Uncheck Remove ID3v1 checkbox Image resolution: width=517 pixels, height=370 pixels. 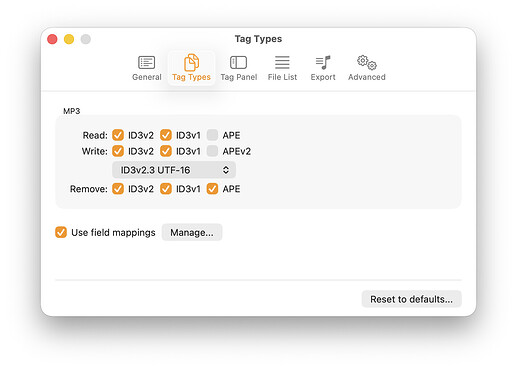tap(166, 189)
